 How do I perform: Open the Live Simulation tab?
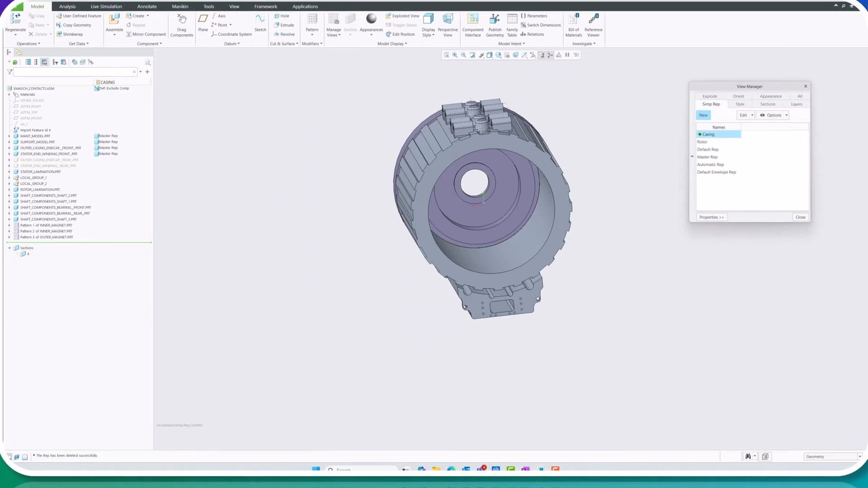[106, 6]
